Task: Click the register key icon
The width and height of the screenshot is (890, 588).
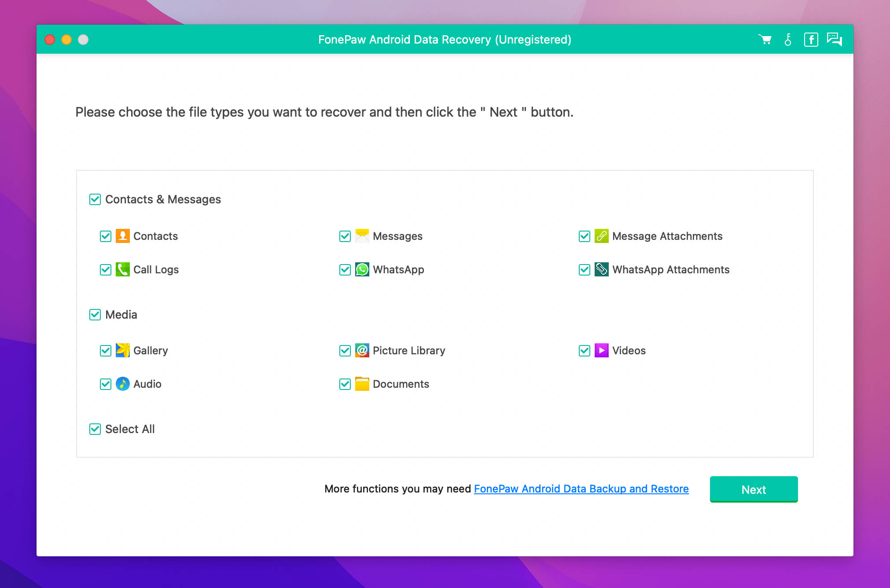Action: tap(788, 40)
